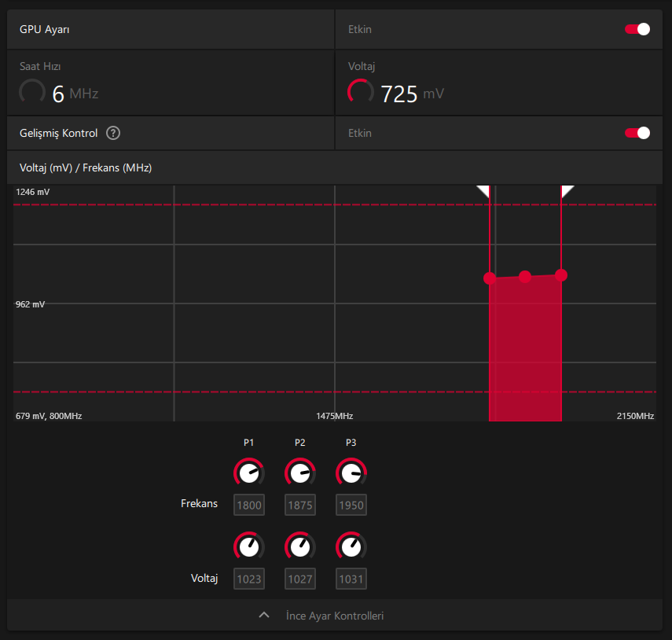
Task: Click the right white frequency marker atop graph
Action: 567,191
